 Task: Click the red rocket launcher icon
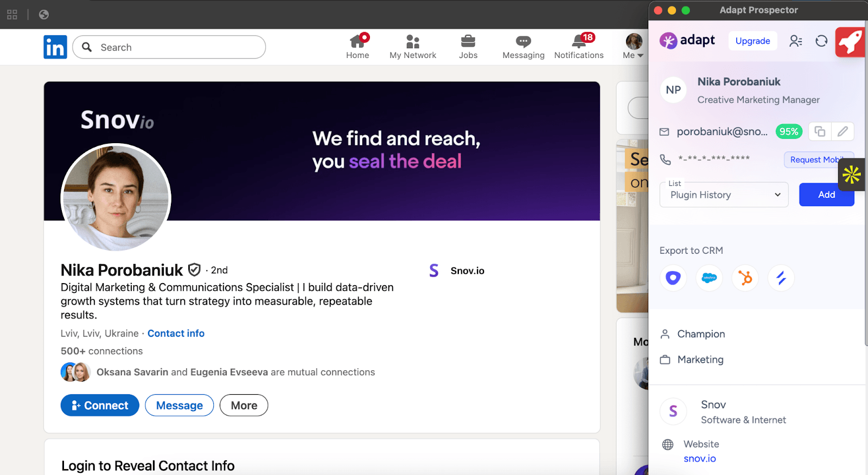pos(850,42)
